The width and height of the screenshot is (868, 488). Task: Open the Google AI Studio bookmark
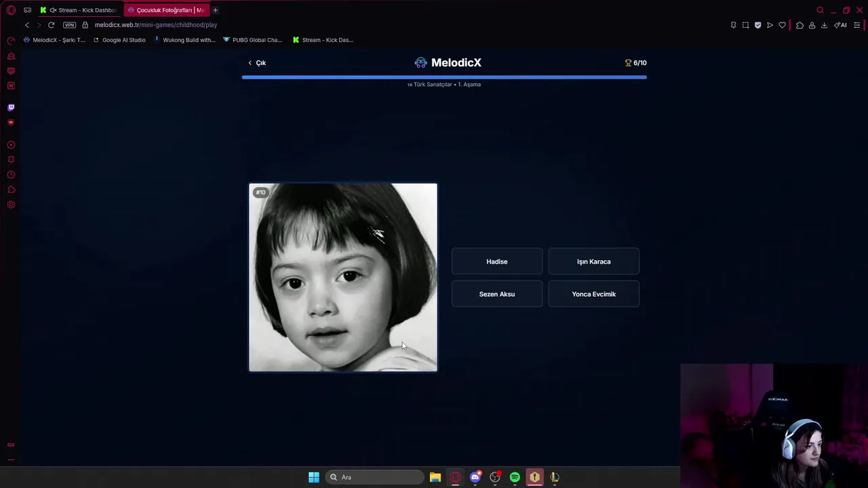[x=119, y=40]
